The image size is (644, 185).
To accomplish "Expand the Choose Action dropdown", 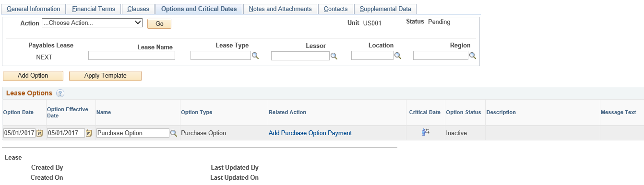I will click(92, 23).
